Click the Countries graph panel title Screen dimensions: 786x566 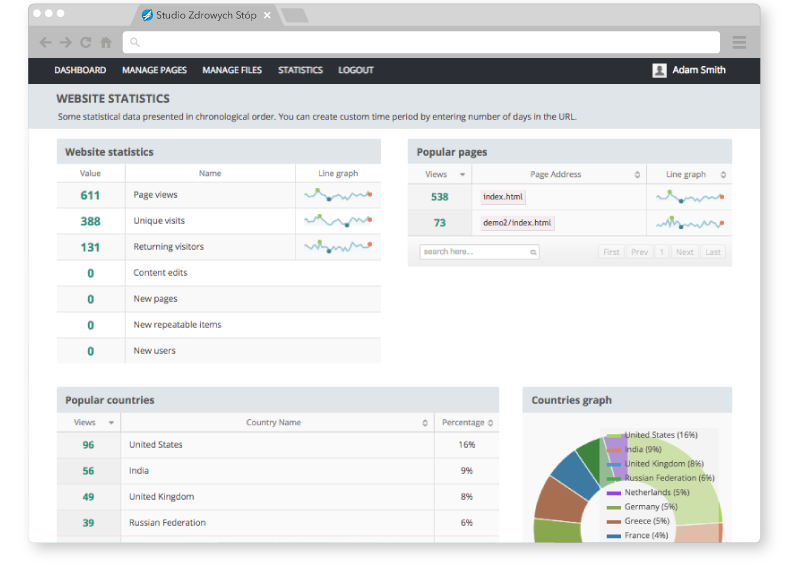pyautogui.click(x=571, y=401)
